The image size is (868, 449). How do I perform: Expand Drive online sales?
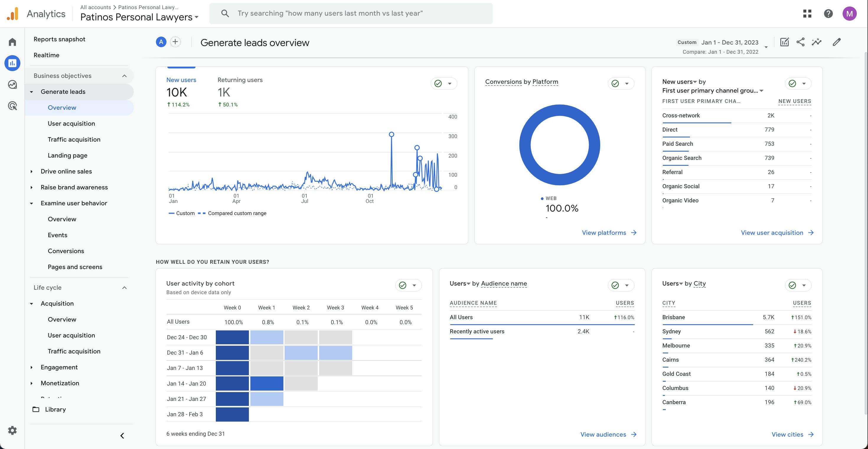(x=31, y=171)
